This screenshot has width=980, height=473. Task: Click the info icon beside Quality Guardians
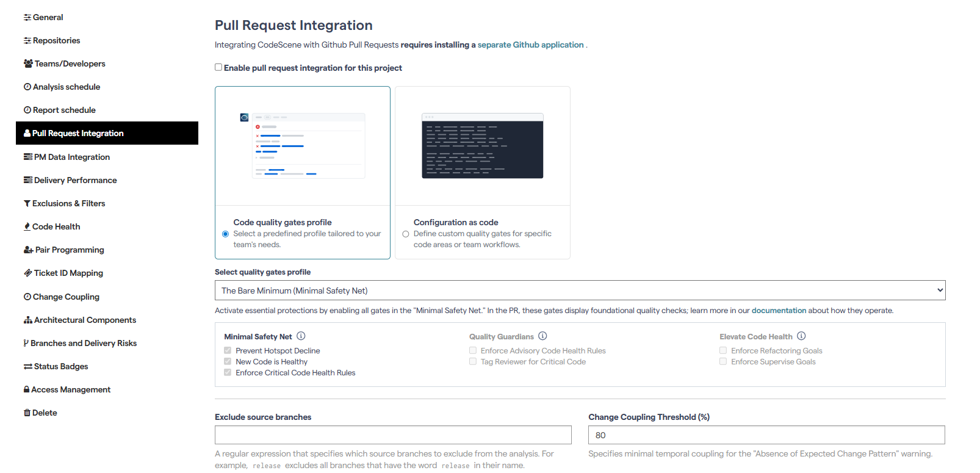[x=542, y=336]
